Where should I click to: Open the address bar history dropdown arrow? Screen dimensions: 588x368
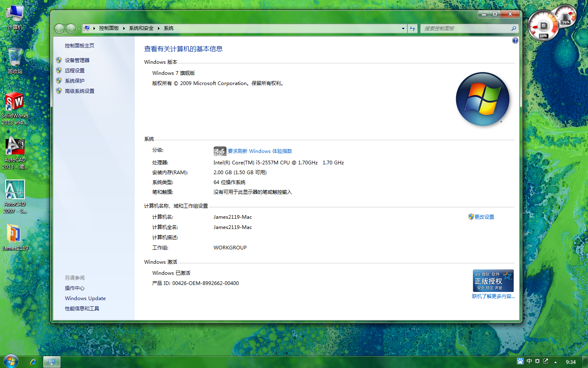[x=403, y=28]
